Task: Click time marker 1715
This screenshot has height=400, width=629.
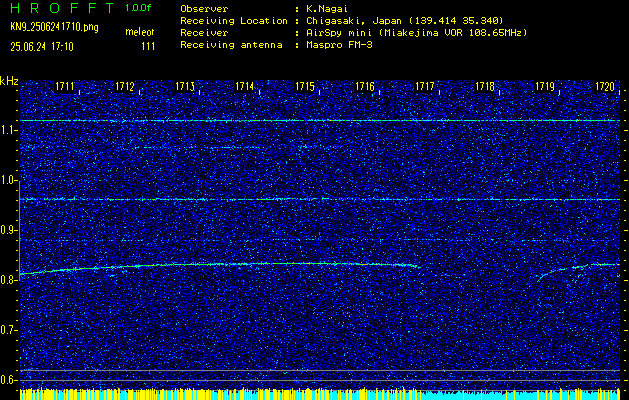Action: (x=305, y=86)
